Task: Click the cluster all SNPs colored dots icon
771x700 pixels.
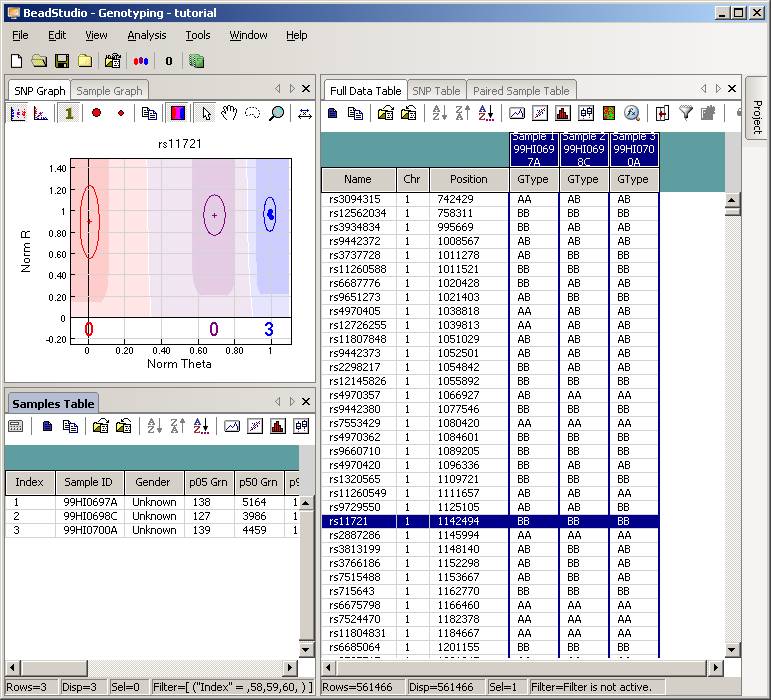Action: [141, 61]
